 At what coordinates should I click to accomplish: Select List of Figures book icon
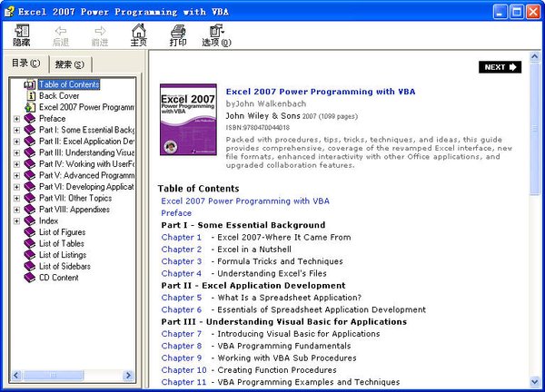[31, 231]
